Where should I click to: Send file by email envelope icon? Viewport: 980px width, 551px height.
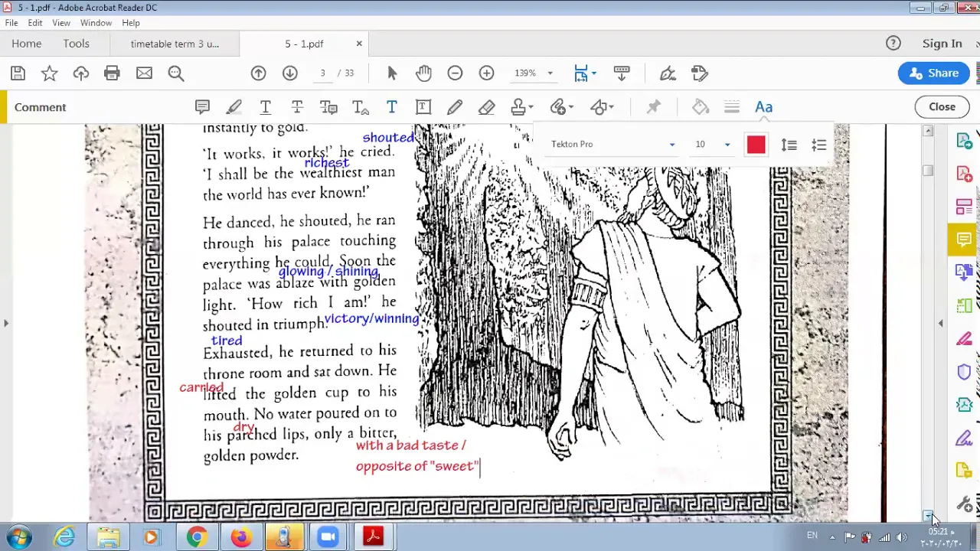point(144,73)
